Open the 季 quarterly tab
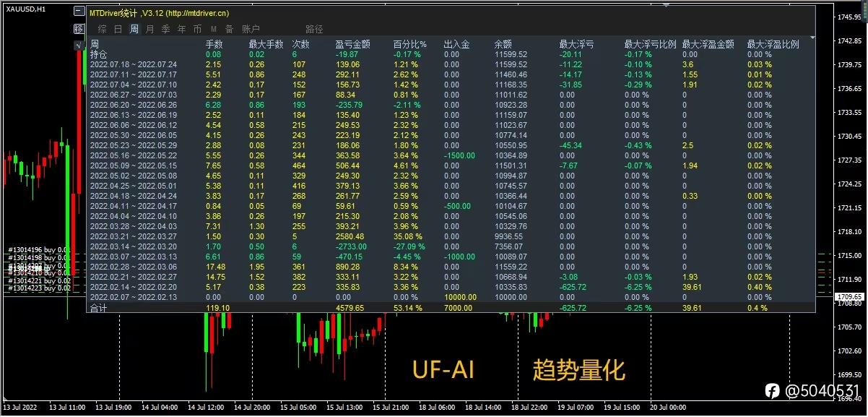Viewport: 868px width, 417px height. click(165, 29)
